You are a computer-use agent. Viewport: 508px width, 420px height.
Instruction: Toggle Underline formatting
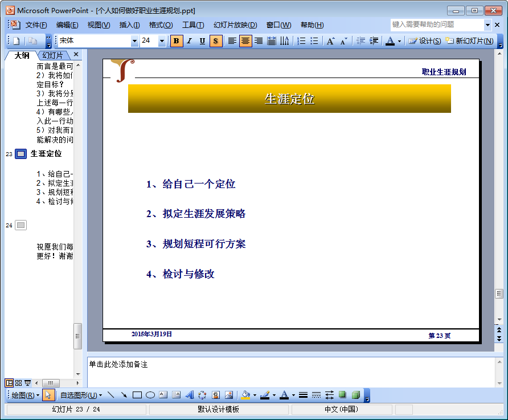tap(203, 41)
